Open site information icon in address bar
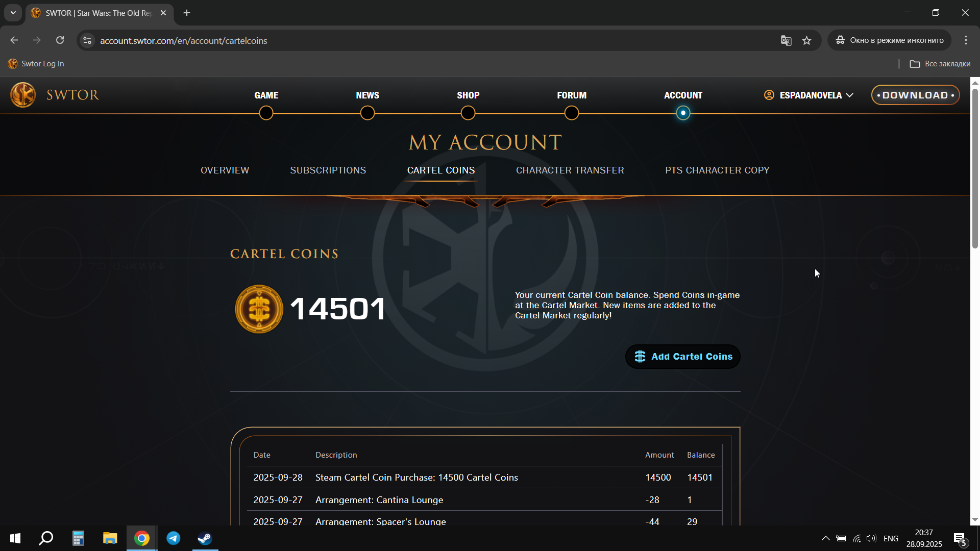 point(87,40)
